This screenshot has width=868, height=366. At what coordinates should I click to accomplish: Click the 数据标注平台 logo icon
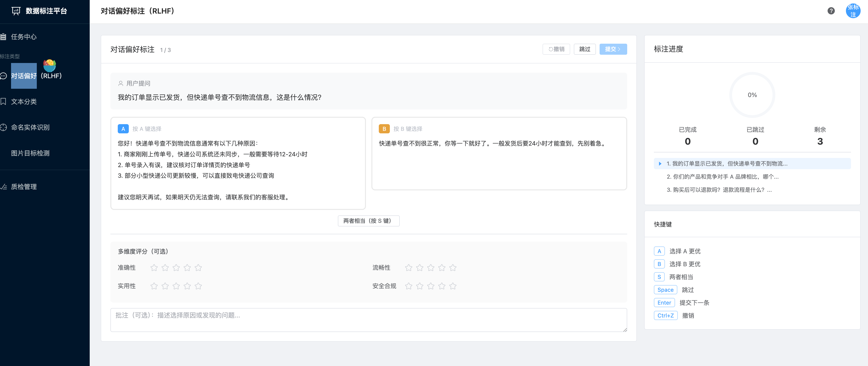[16, 11]
